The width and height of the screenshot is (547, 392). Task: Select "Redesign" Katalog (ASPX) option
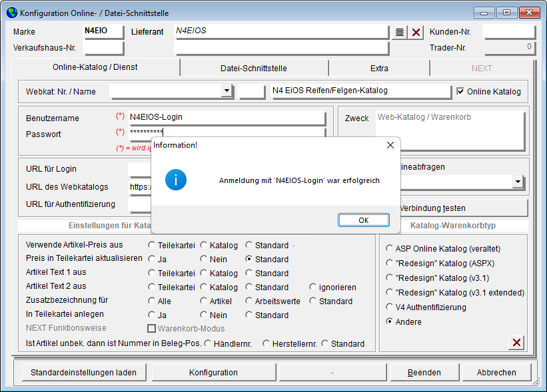pyautogui.click(x=389, y=263)
